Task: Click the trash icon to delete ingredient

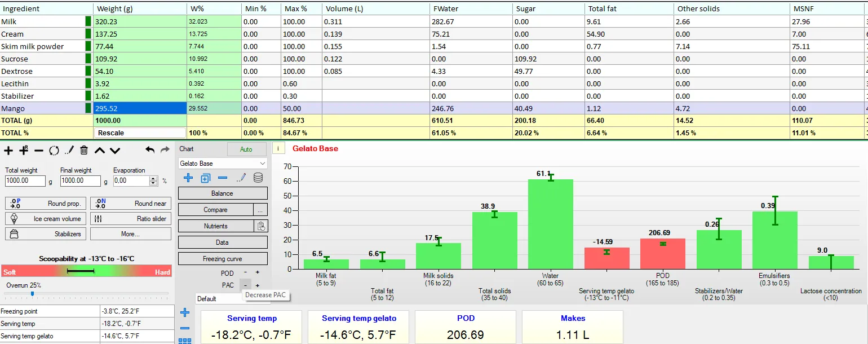Action: [84, 151]
